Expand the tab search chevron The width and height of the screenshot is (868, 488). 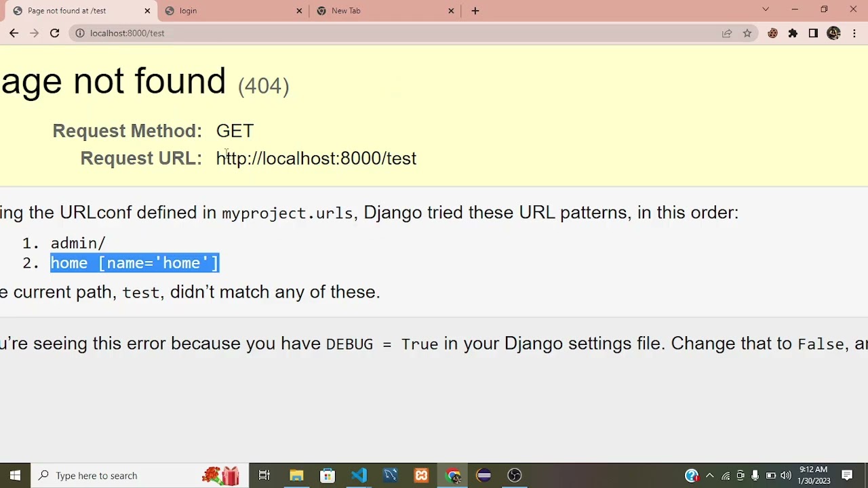pyautogui.click(x=766, y=9)
